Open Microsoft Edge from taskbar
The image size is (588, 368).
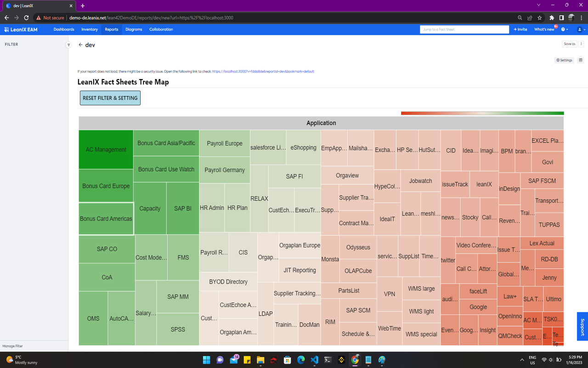click(301, 360)
